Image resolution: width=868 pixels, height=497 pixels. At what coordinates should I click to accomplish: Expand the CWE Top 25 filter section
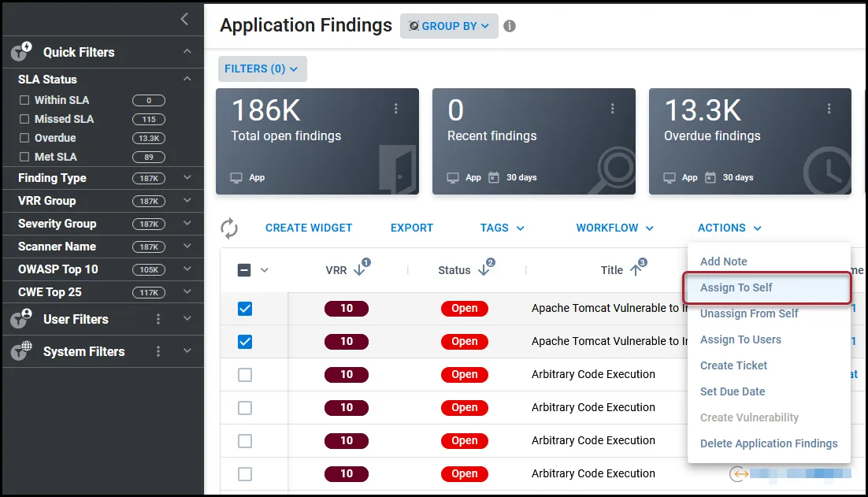187,291
